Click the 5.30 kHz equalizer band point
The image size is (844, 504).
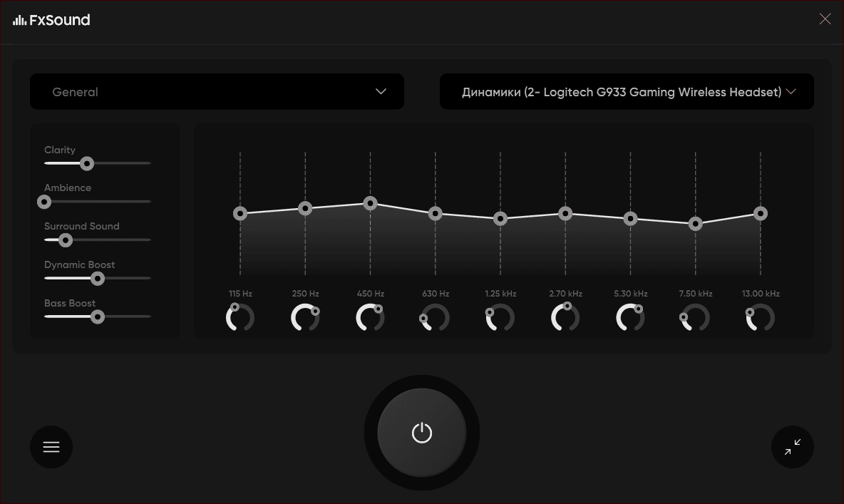[630, 219]
